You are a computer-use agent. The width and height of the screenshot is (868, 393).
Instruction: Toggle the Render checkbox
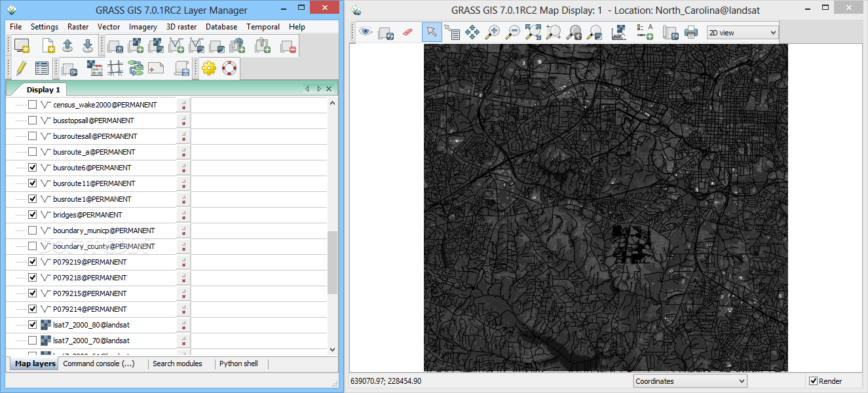point(814,381)
